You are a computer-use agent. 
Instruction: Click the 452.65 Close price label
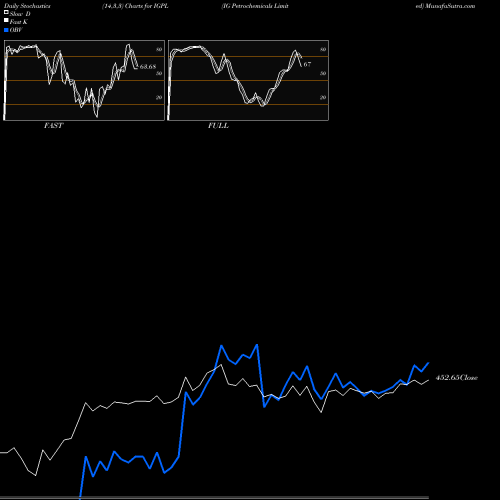coord(457,378)
